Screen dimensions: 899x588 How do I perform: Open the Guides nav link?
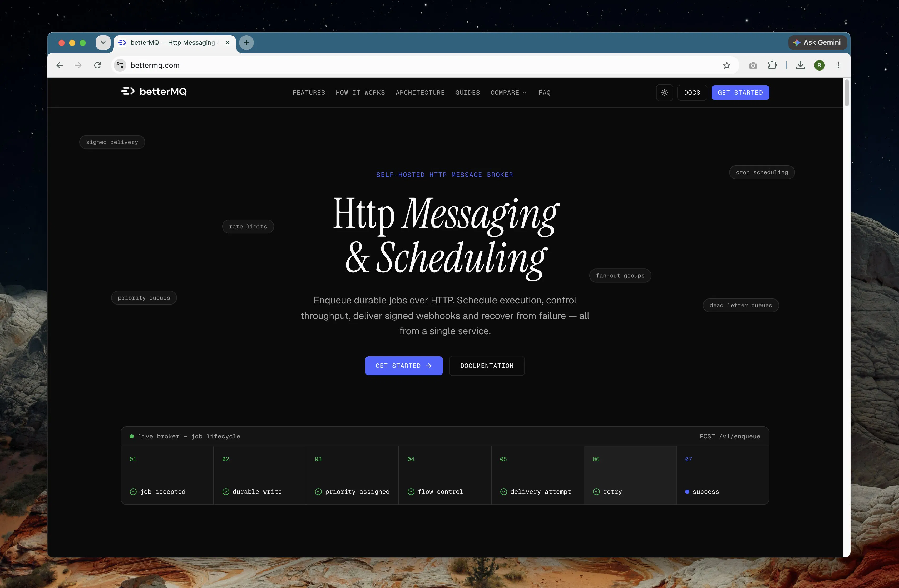click(x=468, y=93)
